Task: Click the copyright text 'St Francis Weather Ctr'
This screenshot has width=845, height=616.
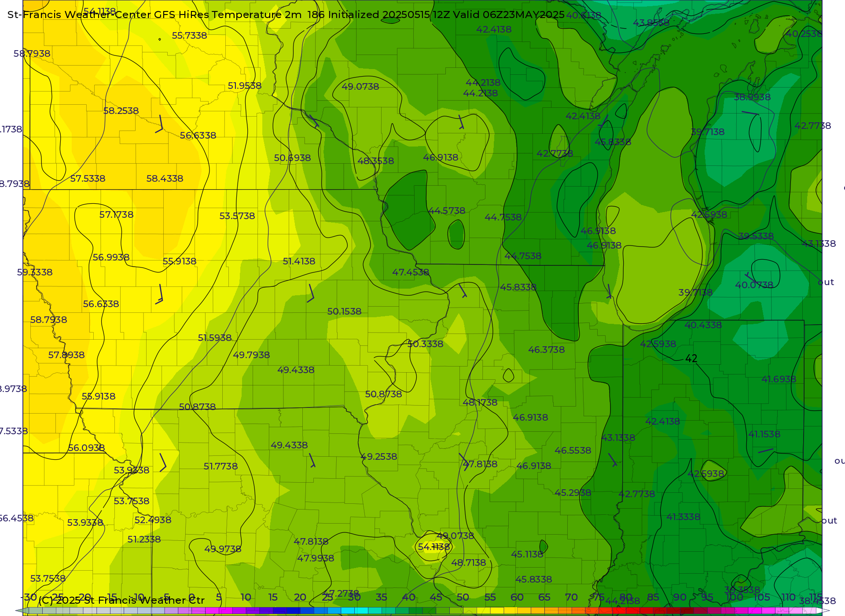Action: [144, 600]
